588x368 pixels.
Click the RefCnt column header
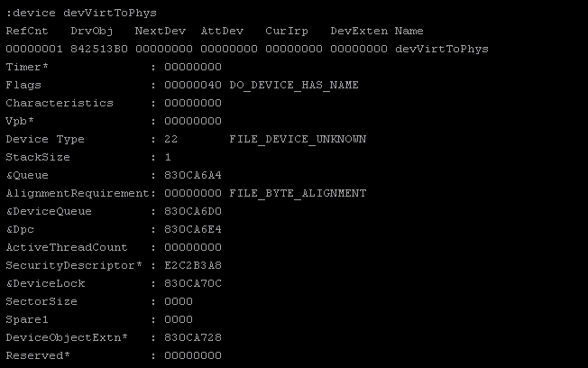27,31
